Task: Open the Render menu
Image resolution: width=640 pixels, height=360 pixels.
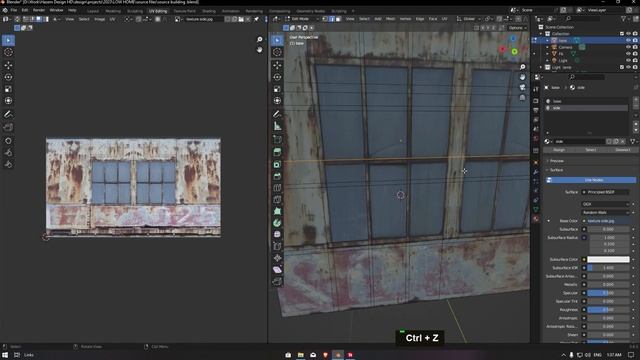Action: click(x=39, y=10)
